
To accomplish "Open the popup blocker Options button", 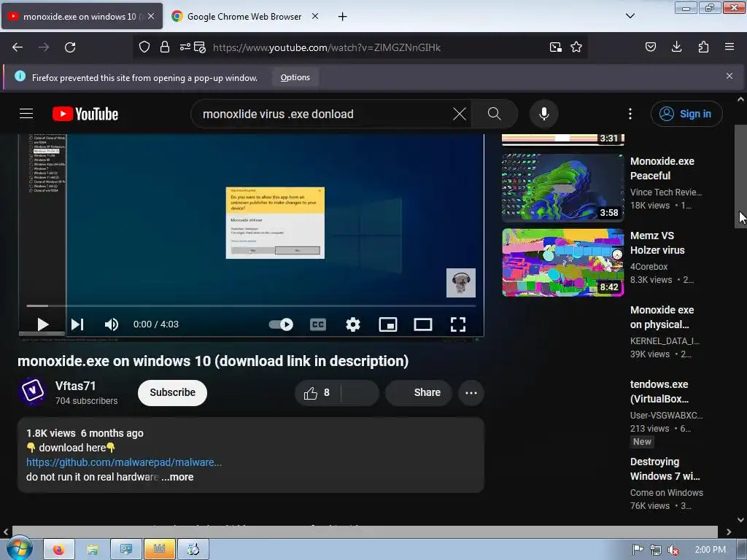I will point(295,77).
